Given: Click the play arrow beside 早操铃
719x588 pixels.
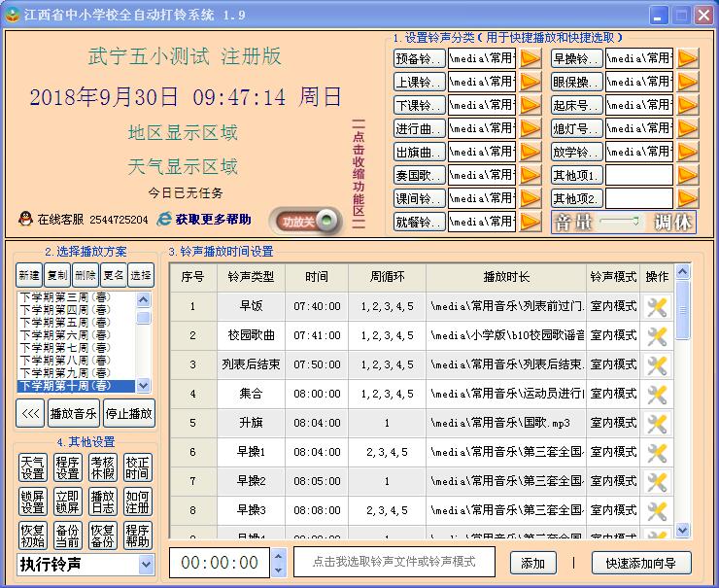Looking at the screenshot, I should (688, 57).
